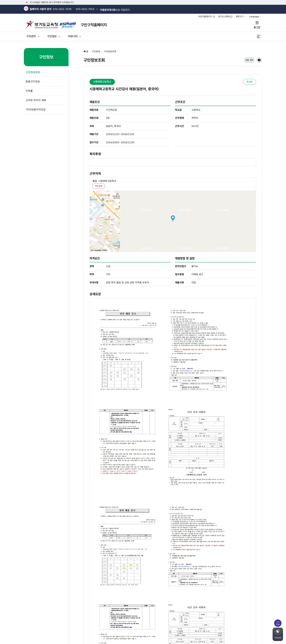Click the 이메일 접수 value
The image size is (286, 644).
(x=197, y=274)
